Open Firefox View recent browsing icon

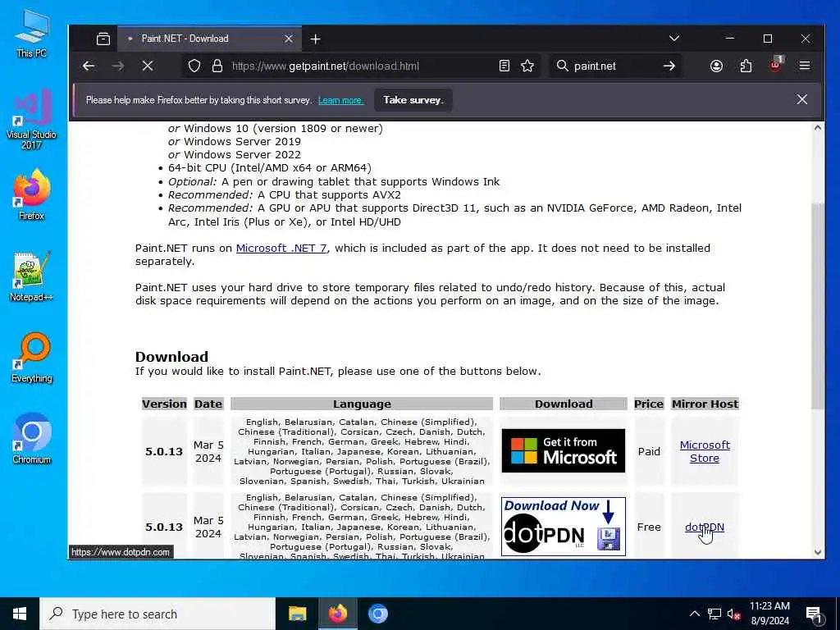[103, 39]
